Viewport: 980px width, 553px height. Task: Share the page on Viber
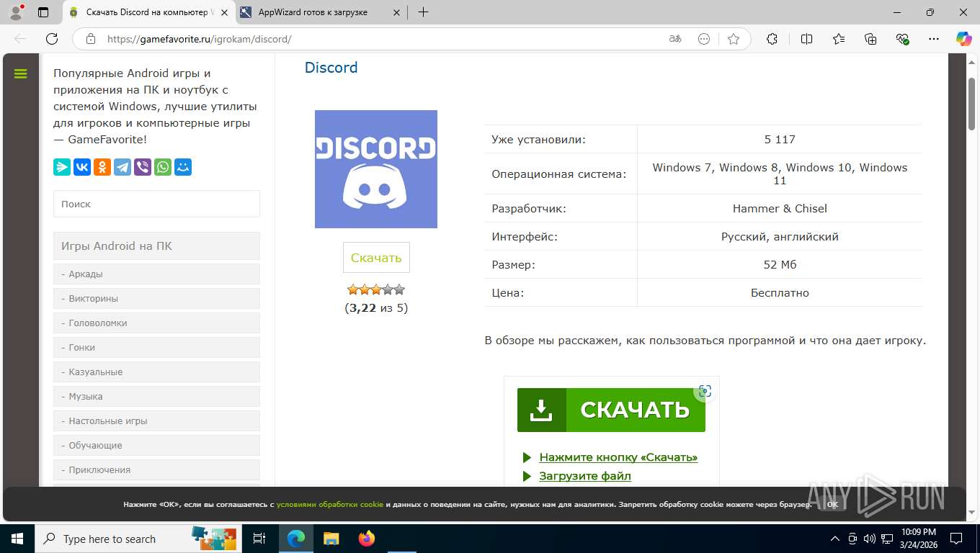143,167
